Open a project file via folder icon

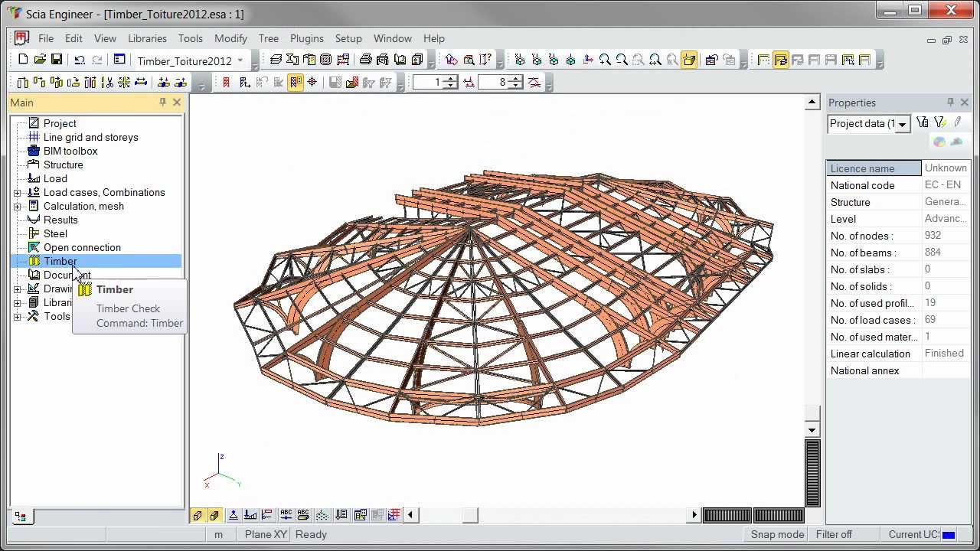tap(40, 60)
